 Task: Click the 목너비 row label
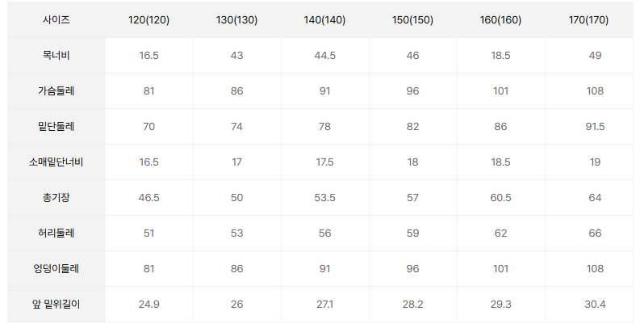pos(56,55)
